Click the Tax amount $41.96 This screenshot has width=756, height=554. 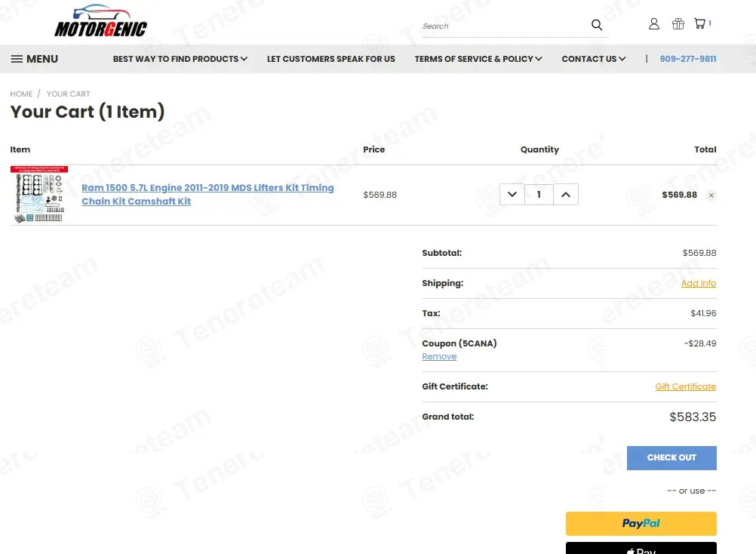tap(703, 313)
